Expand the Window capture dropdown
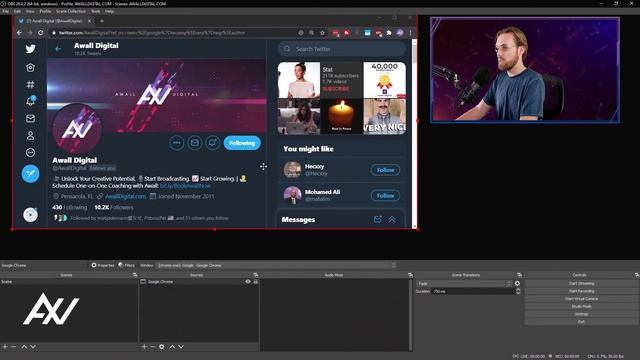The image size is (640, 360). tap(277, 265)
